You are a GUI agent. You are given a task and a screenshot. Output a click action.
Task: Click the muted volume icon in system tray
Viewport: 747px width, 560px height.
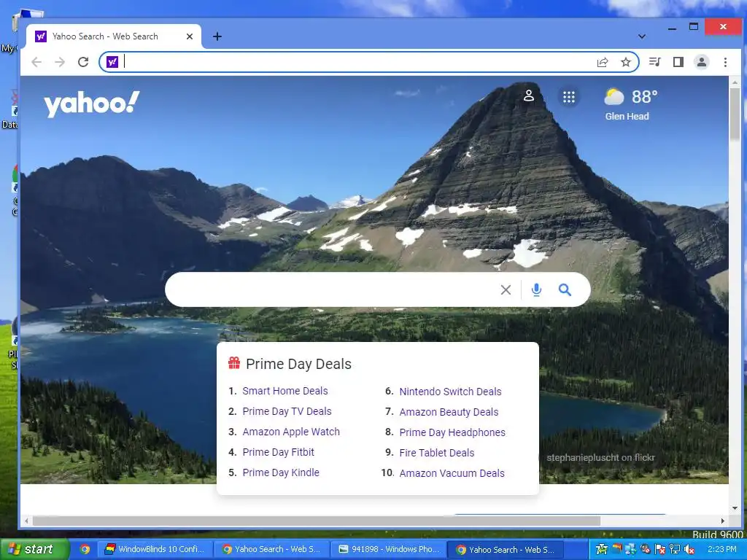pos(689,550)
